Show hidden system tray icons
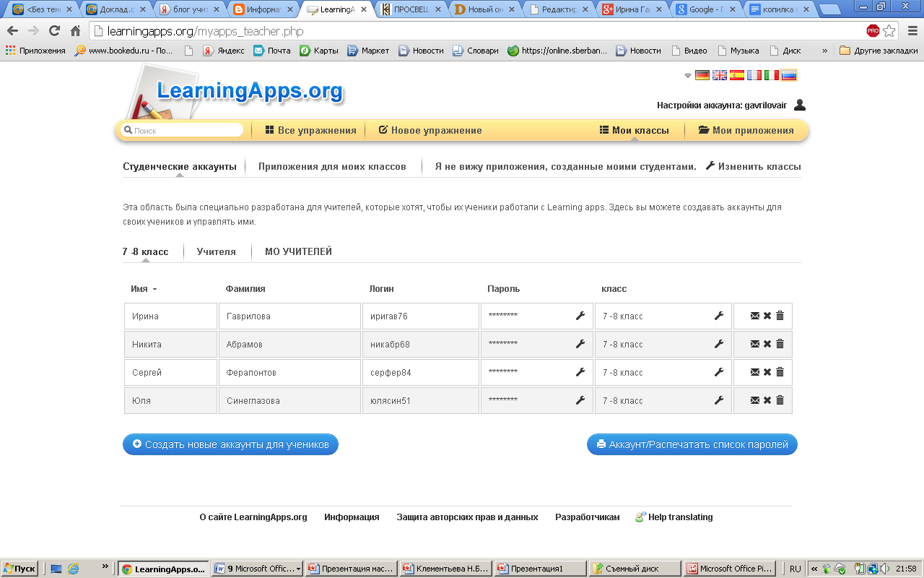The width and height of the screenshot is (924, 578). pyautogui.click(x=815, y=569)
